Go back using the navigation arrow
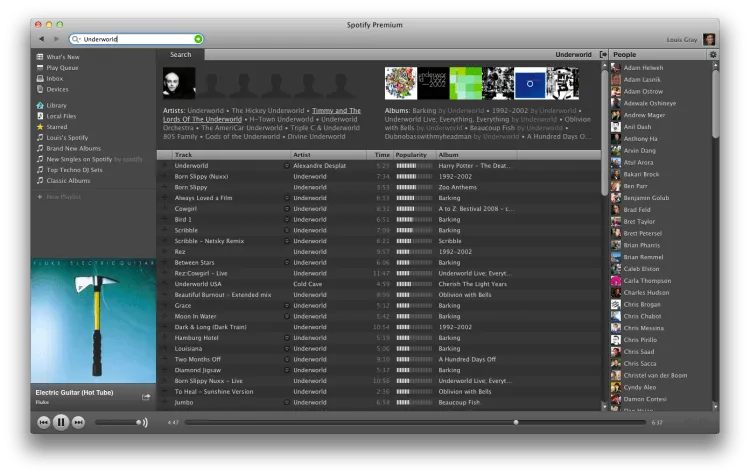 [x=42, y=39]
